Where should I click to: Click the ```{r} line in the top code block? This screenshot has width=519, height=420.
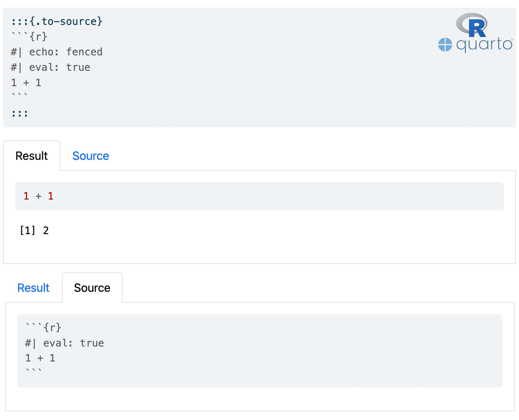[x=29, y=37]
